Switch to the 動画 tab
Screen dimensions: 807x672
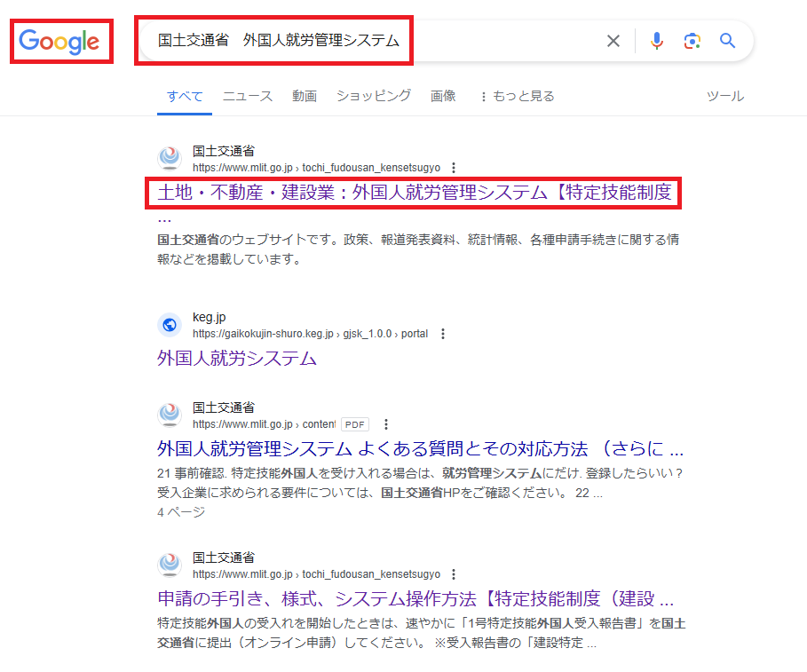coord(305,96)
